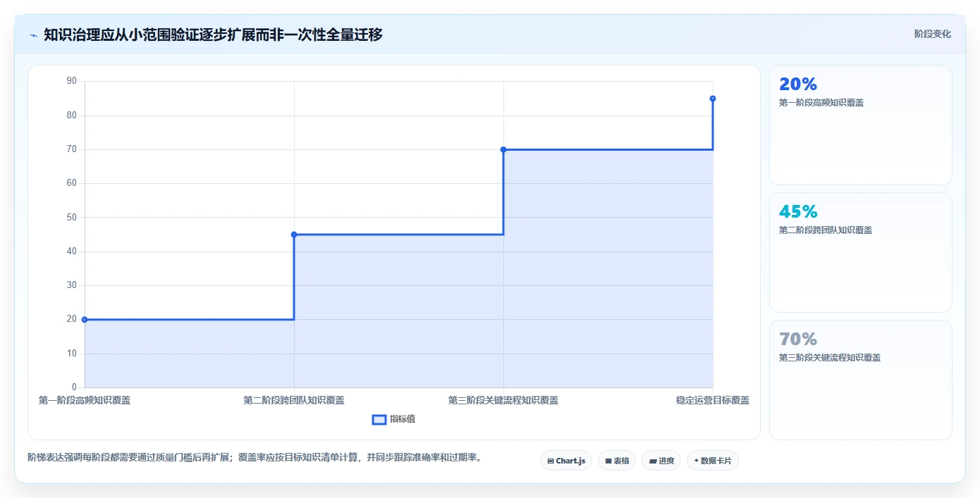Open the 70% 第三阶段关键流程知识覆盖 card

coord(861,380)
